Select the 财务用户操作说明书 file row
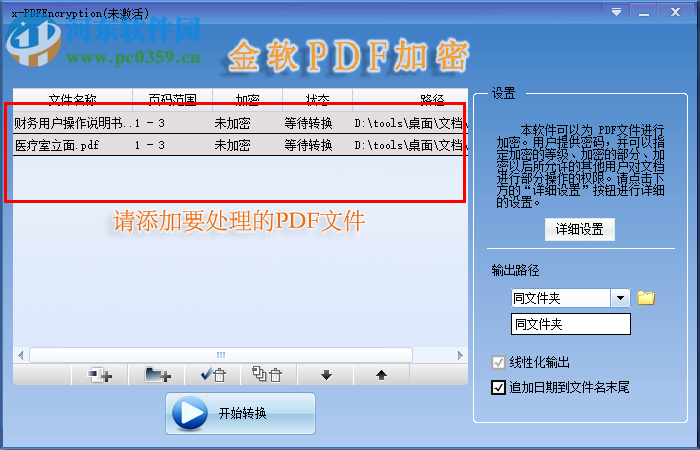Image resolution: width=700 pixels, height=450 pixels. click(x=241, y=123)
